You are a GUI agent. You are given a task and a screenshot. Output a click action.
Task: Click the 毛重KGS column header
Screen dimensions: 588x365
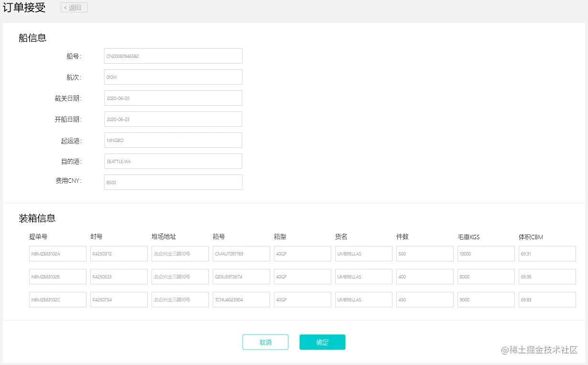[x=468, y=237]
